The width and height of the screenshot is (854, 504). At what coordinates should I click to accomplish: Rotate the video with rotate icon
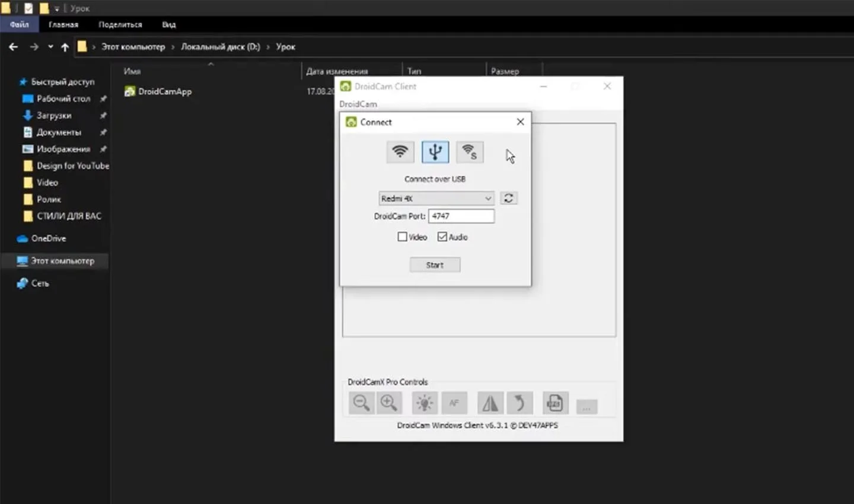pyautogui.click(x=520, y=403)
